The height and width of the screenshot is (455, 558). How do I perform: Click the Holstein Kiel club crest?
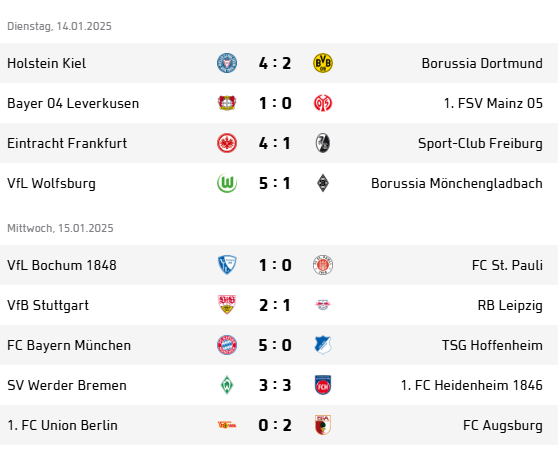click(x=227, y=63)
